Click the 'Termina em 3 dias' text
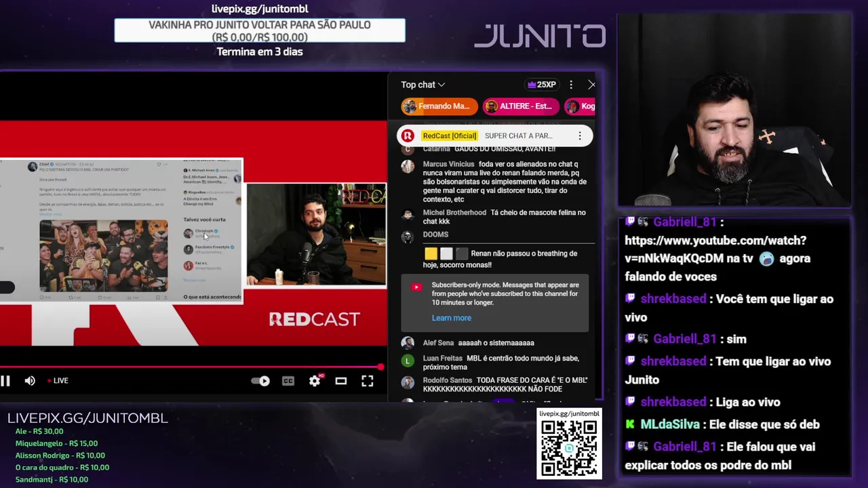This screenshot has height=488, width=868. point(260,52)
